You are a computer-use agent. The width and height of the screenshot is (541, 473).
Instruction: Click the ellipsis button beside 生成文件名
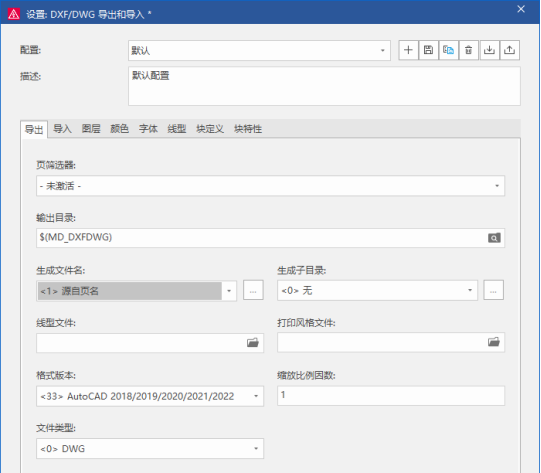[253, 290]
